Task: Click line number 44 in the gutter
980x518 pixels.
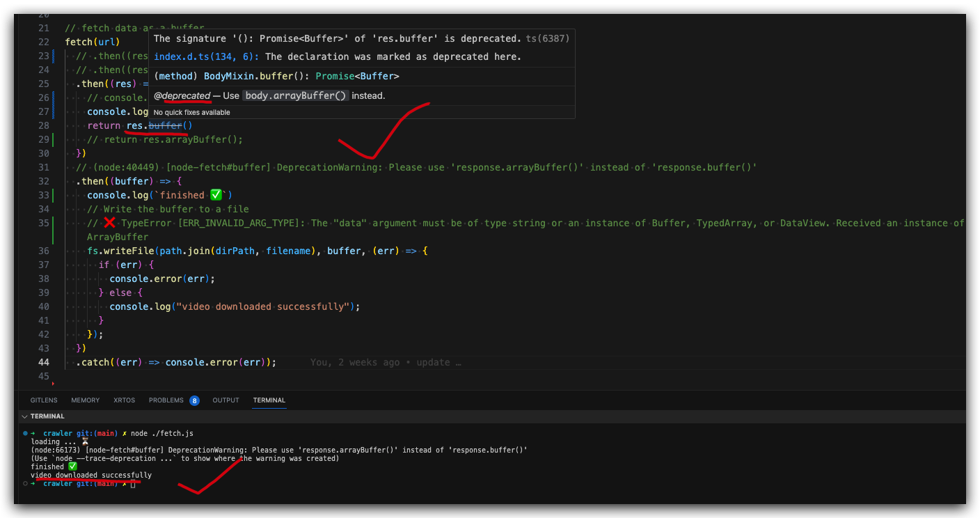Action: (43, 362)
